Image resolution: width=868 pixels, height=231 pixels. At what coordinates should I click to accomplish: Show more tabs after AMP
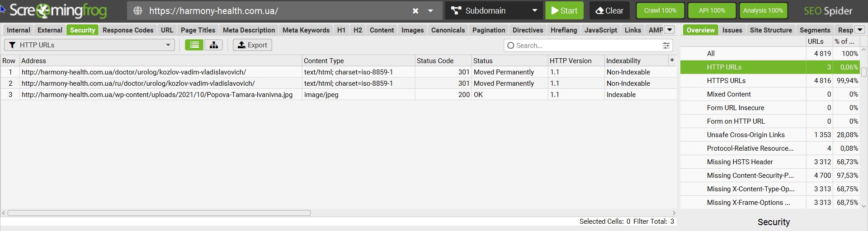[670, 30]
